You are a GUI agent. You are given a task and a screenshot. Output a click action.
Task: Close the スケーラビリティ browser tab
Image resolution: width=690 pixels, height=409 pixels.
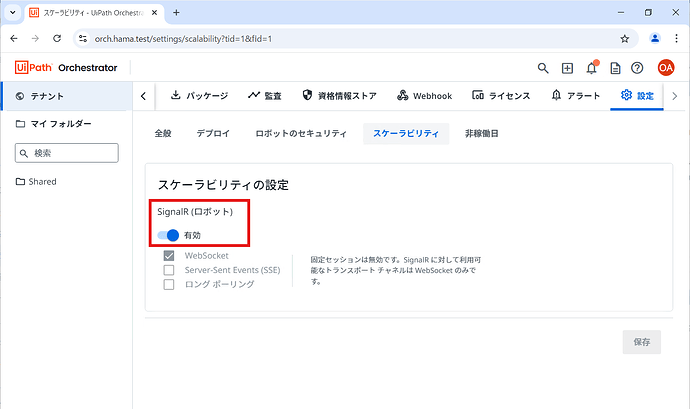[x=154, y=13]
